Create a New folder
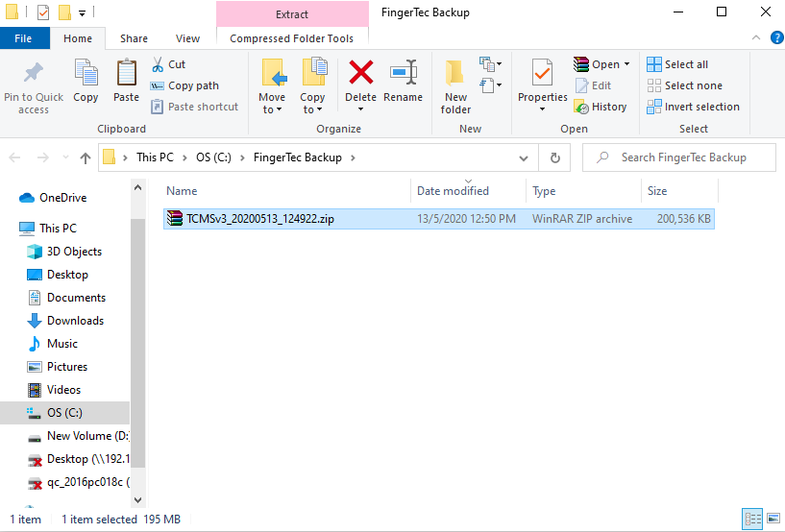The image size is (785, 532). 455,86
